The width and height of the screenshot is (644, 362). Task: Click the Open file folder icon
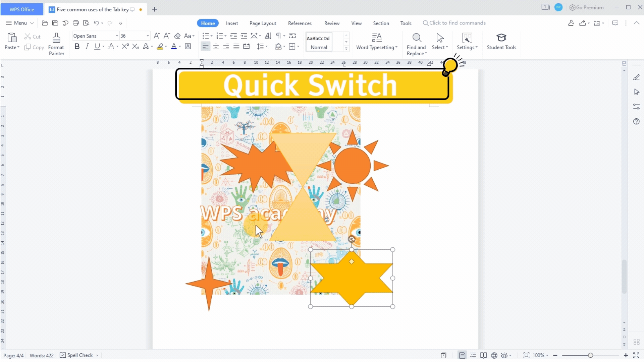[45, 23]
